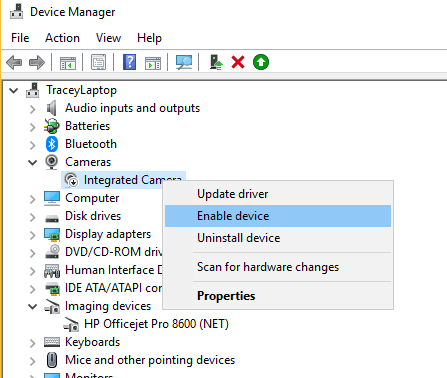Expand the Computer category
The width and height of the screenshot is (447, 378).
pos(32,199)
